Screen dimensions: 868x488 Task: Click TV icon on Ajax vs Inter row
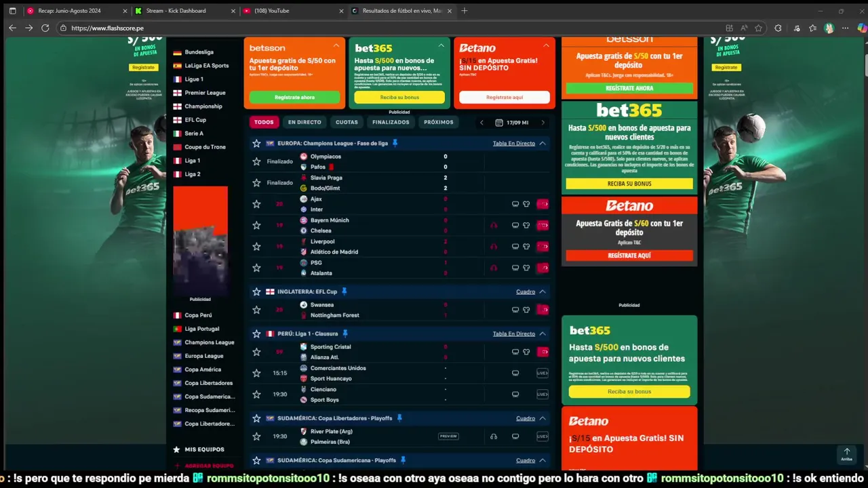(515, 204)
